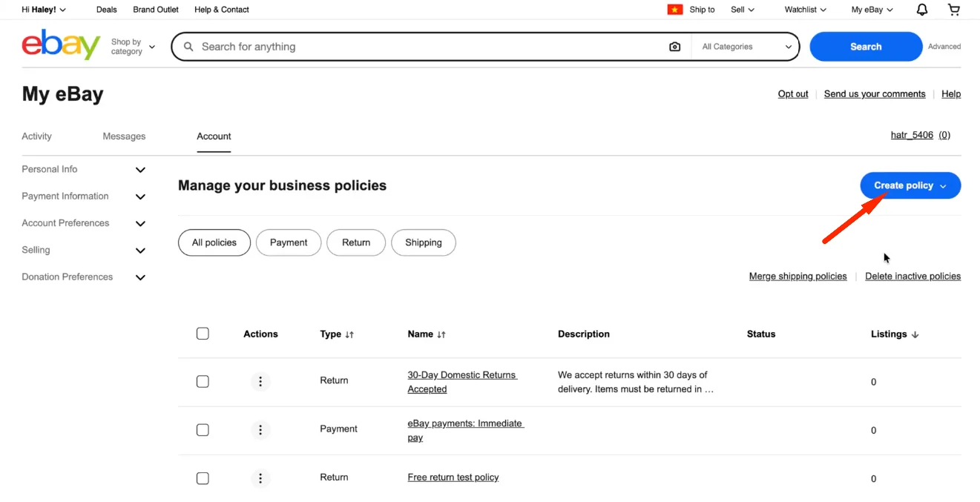Check the Free return test policy row
This screenshot has height=502, width=980.
point(203,478)
